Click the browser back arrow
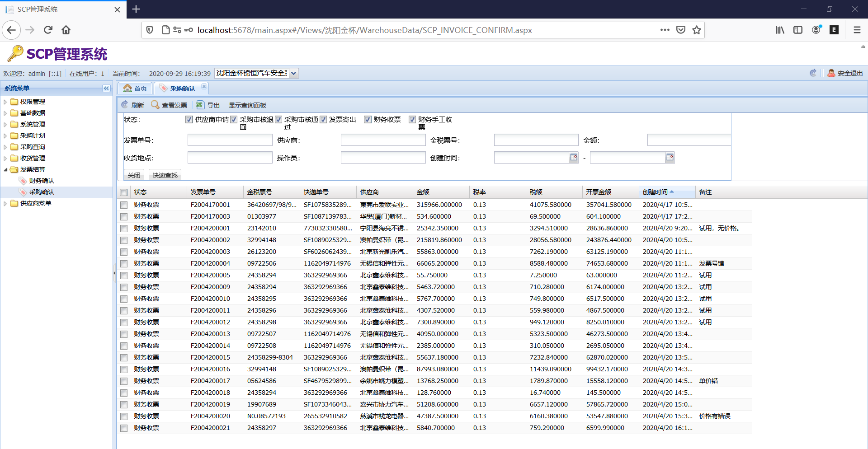Screen dimensions: 868x449 pyautogui.click(x=11, y=30)
